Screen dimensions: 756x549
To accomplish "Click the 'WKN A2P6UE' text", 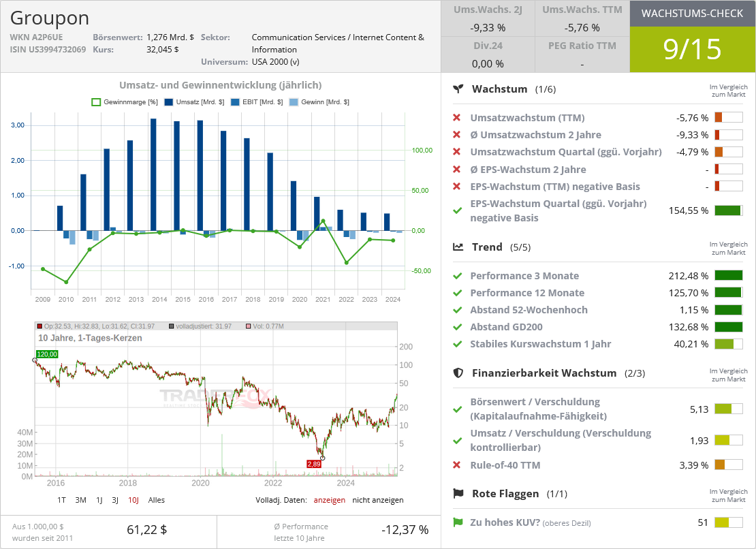I will [x=36, y=37].
